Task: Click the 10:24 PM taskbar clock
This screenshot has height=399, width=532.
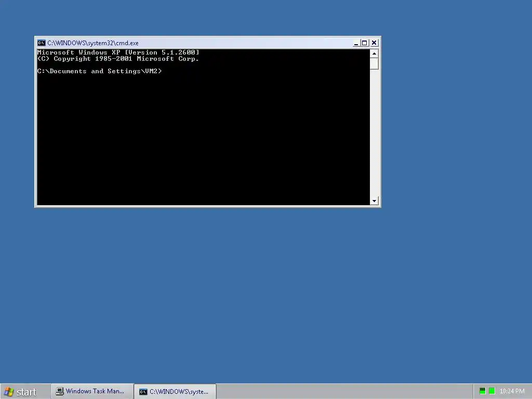Action: click(512, 391)
